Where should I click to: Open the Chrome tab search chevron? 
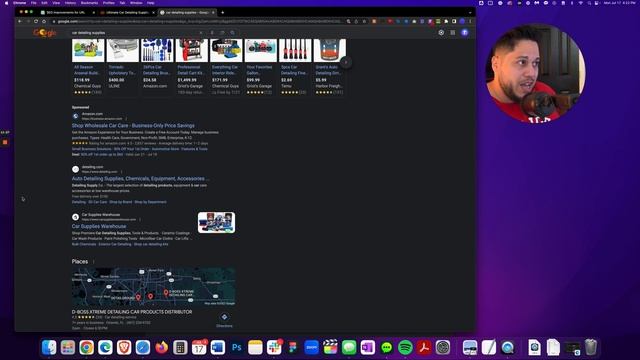tap(470, 12)
